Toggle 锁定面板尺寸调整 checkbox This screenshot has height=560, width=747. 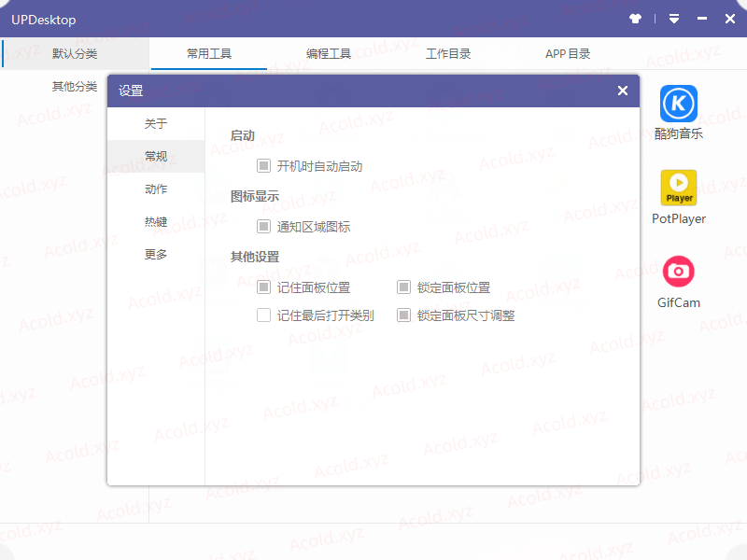coord(403,315)
